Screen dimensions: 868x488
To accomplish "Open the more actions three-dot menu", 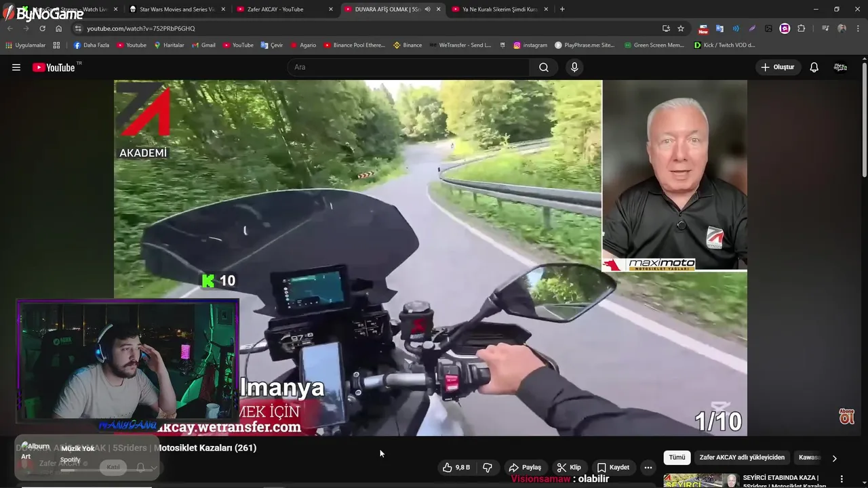I will [x=648, y=468].
